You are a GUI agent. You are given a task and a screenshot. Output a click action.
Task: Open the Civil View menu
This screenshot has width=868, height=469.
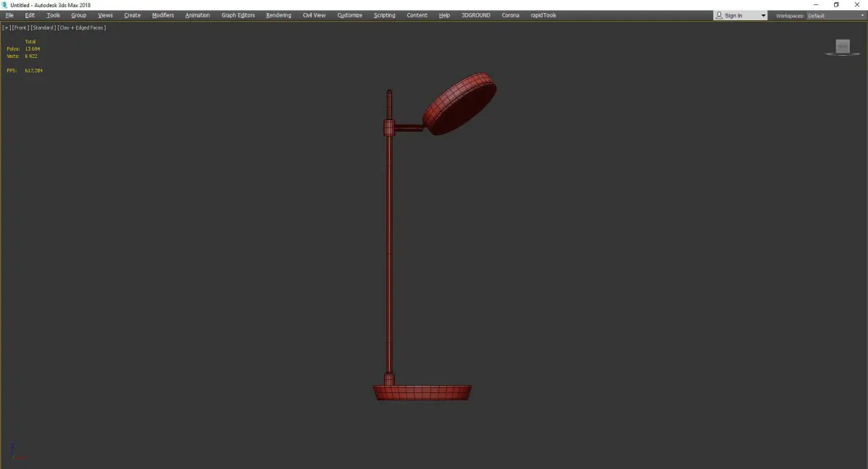coord(314,15)
